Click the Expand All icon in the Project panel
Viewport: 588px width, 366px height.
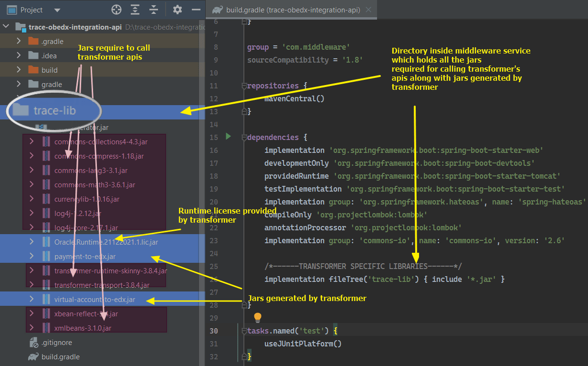tap(136, 10)
